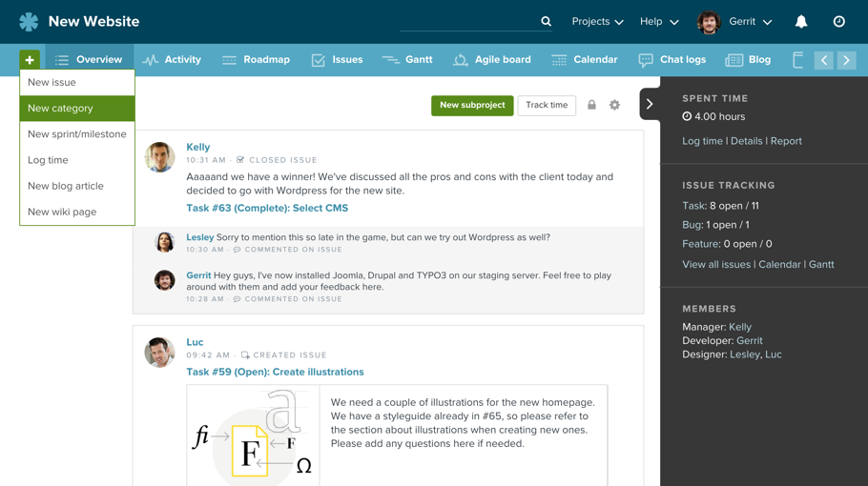The width and height of the screenshot is (868, 486).
Task: Click the snowflake app logo
Action: point(29,22)
